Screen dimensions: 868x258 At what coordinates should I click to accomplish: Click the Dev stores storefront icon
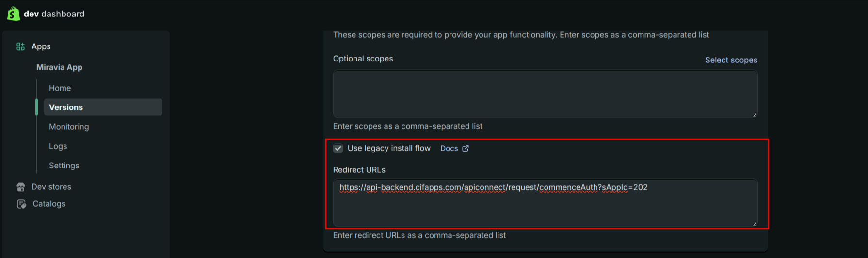tap(21, 187)
